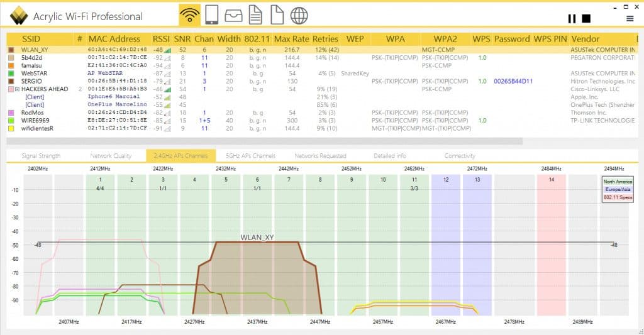Open the mobile device view icon

coord(211,15)
